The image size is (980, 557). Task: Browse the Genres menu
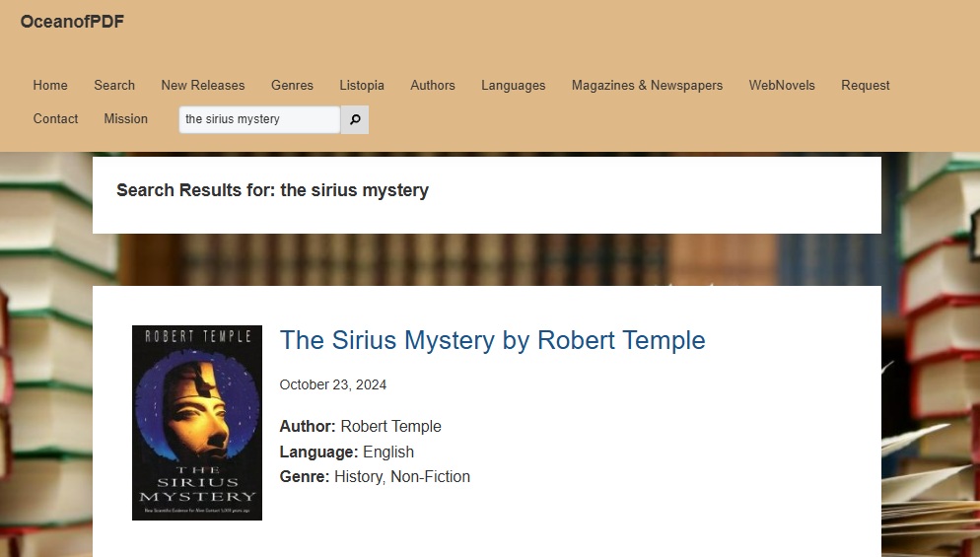(292, 86)
